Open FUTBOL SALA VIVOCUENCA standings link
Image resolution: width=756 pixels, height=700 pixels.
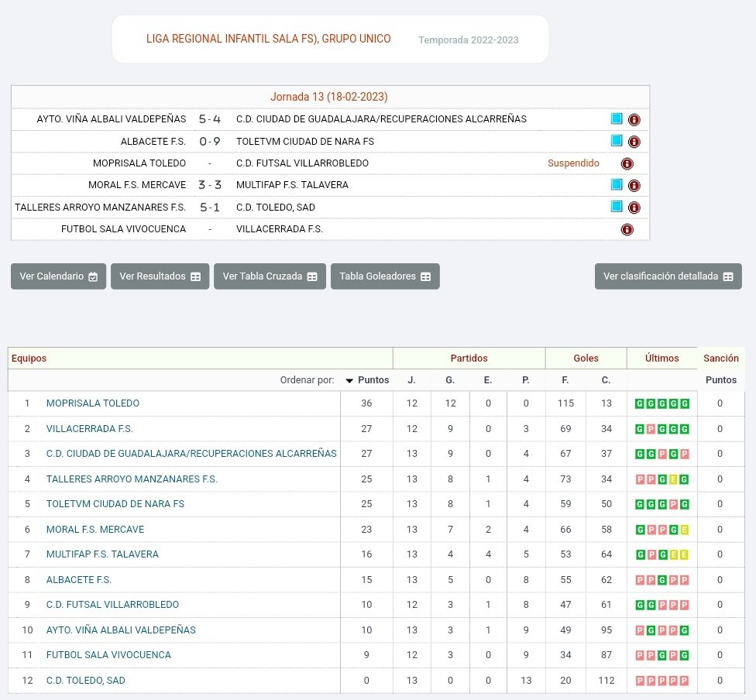click(108, 654)
